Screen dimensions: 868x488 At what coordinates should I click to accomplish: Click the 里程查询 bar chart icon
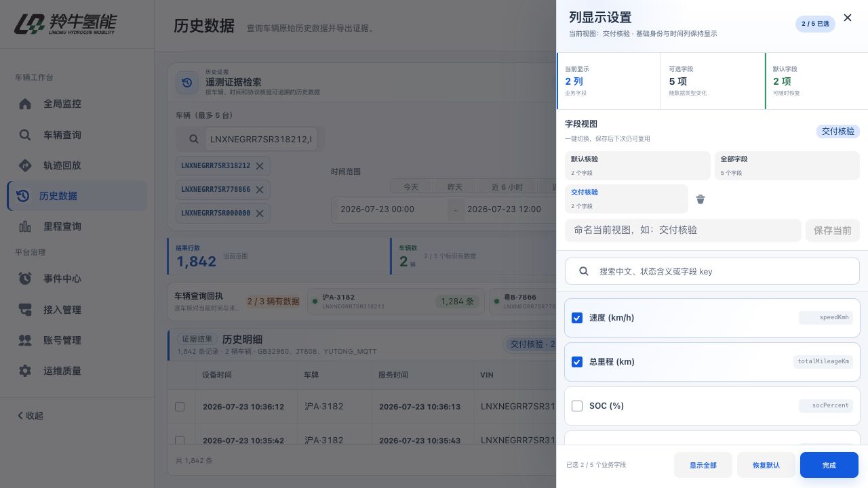click(x=25, y=226)
